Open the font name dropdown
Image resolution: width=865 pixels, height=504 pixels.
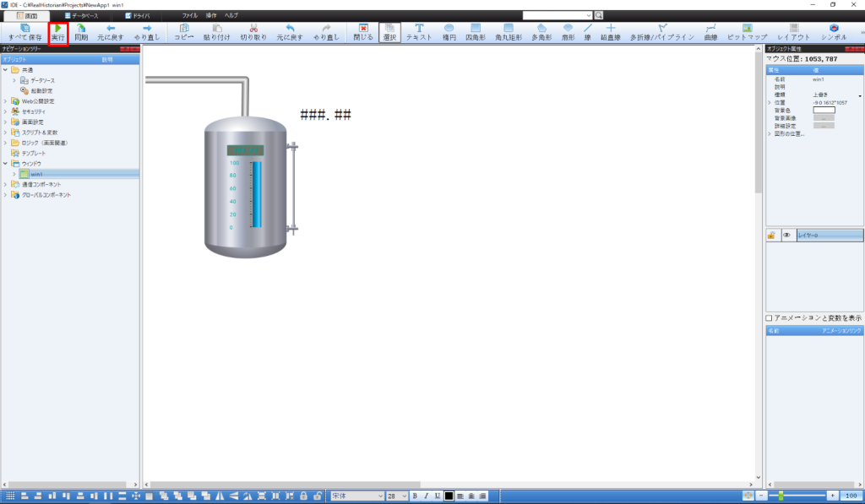pyautogui.click(x=357, y=496)
